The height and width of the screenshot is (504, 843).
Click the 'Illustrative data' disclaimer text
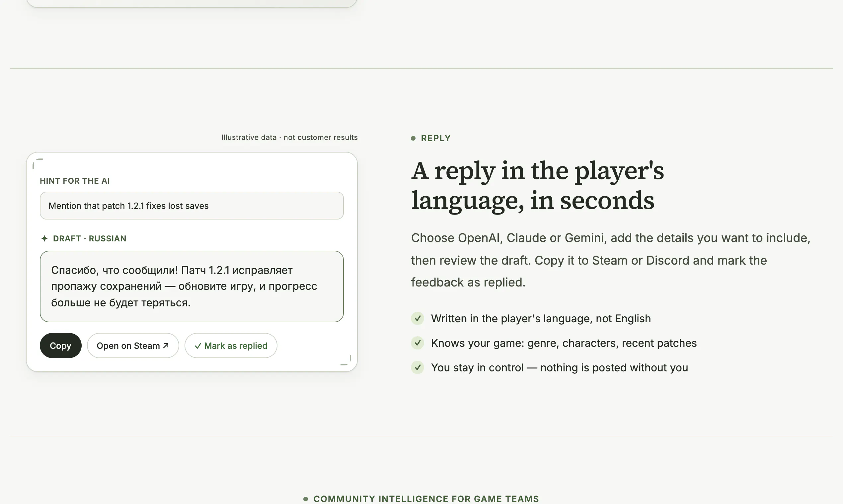pyautogui.click(x=289, y=137)
